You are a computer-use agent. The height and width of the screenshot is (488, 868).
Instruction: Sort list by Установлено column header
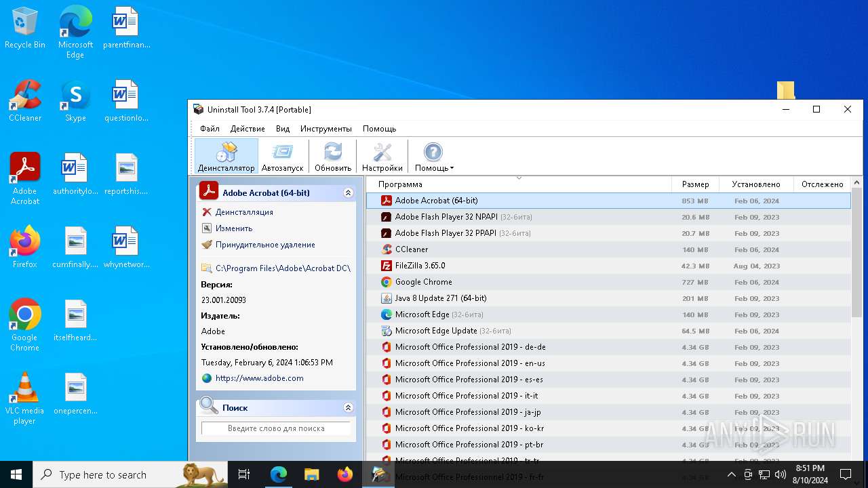point(756,184)
